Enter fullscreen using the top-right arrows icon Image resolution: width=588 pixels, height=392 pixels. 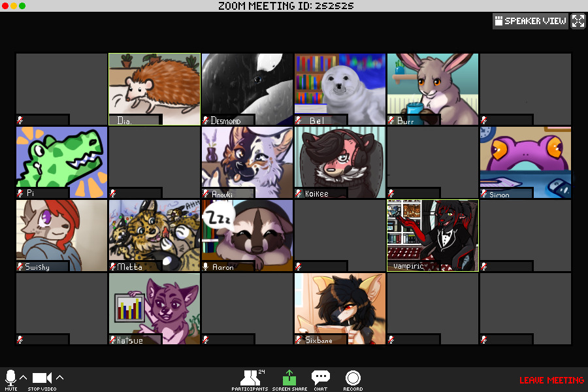pyautogui.click(x=578, y=21)
